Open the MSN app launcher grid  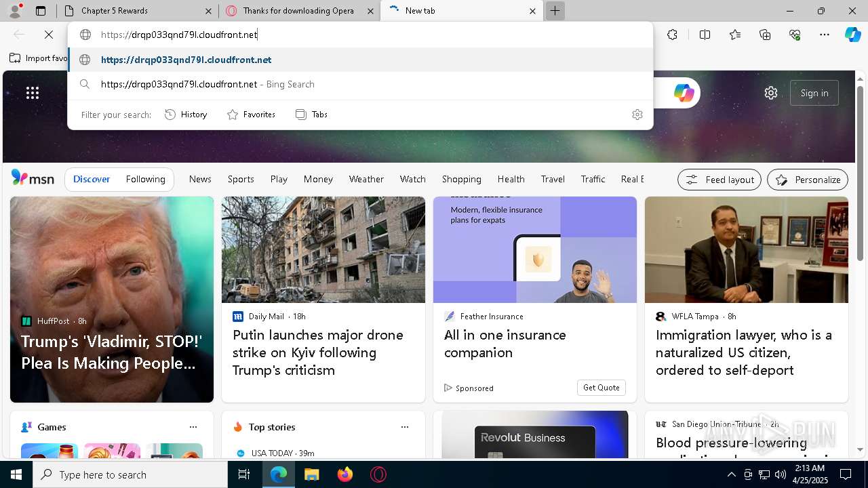pyautogui.click(x=33, y=93)
